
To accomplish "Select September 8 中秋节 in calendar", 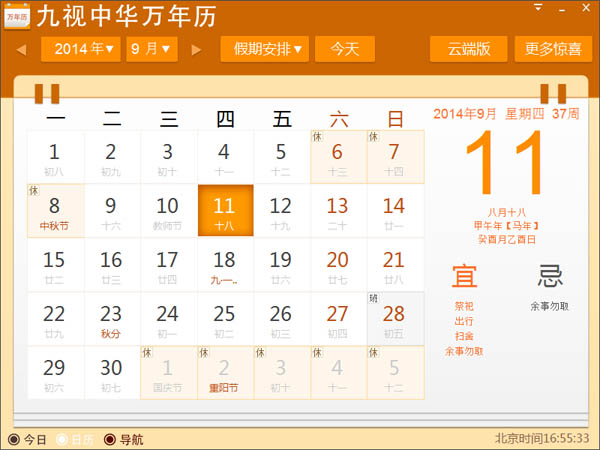I will (x=54, y=210).
